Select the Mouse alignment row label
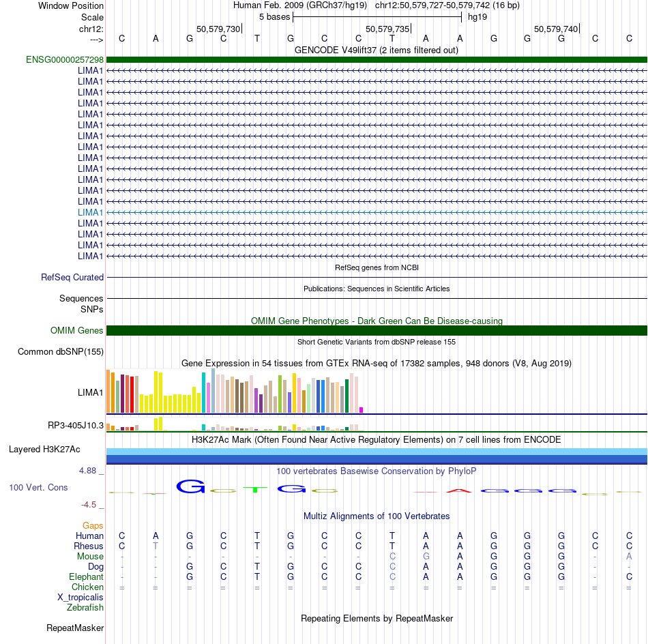 [x=90, y=557]
